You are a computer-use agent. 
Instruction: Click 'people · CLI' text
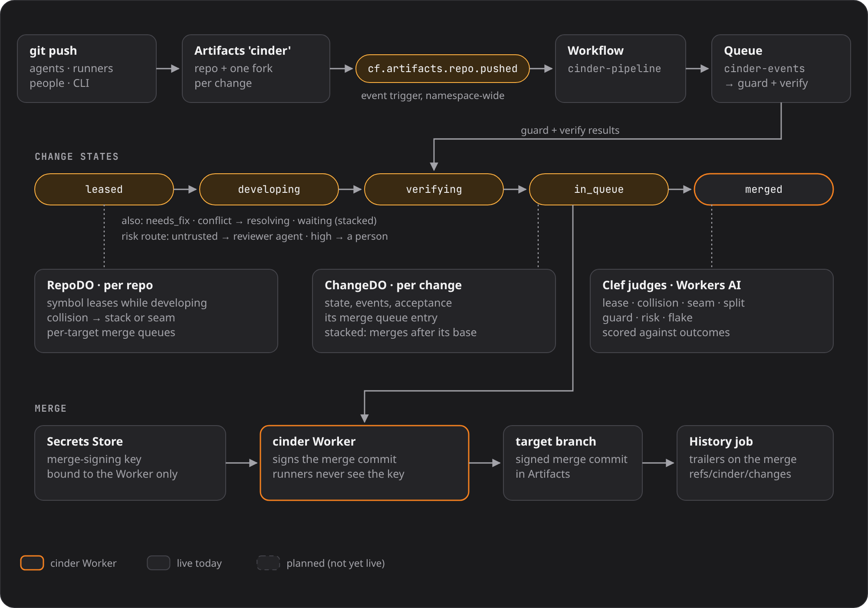tap(59, 83)
